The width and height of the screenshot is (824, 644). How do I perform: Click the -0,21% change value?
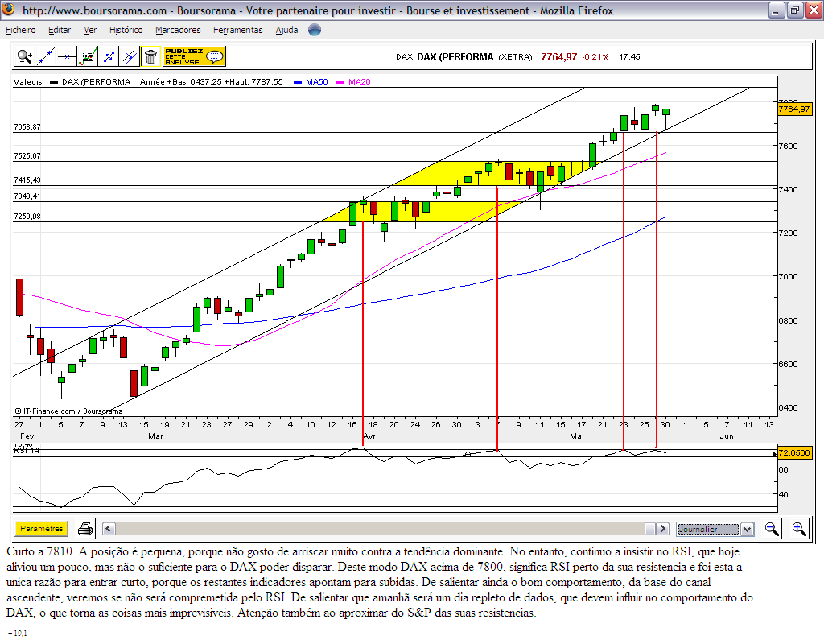click(595, 57)
